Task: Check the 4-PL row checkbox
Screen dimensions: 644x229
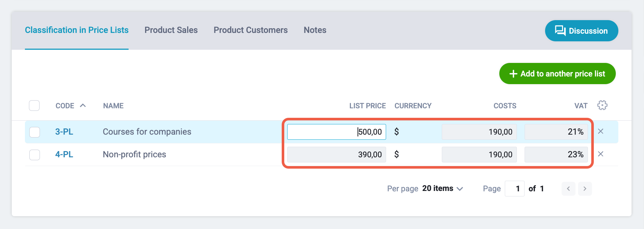Action: tap(34, 155)
